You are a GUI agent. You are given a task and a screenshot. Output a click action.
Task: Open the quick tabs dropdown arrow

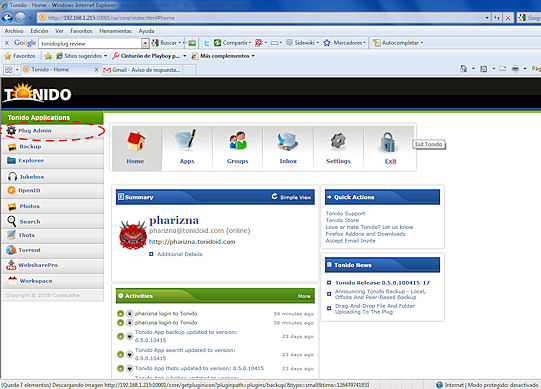(x=17, y=70)
